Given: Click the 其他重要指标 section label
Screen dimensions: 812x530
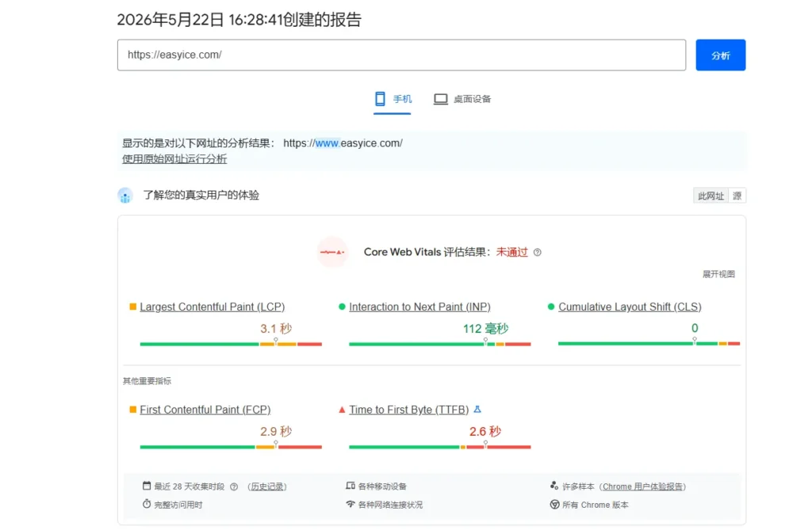Looking at the screenshot, I should [x=147, y=381].
